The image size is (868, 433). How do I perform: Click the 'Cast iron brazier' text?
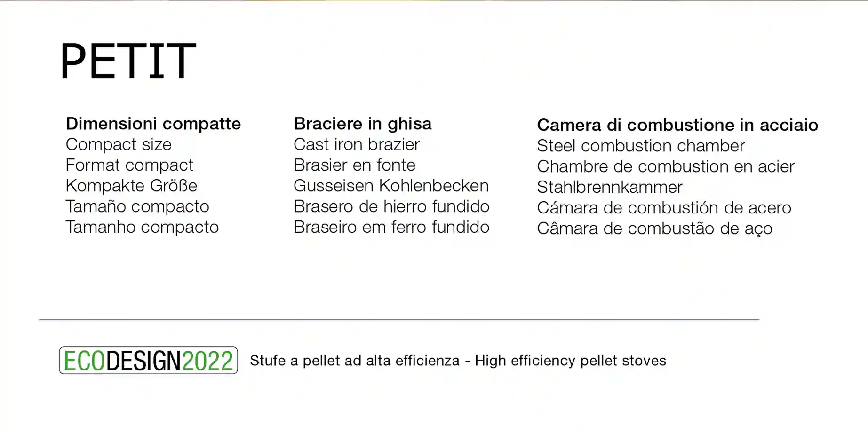[357, 144]
